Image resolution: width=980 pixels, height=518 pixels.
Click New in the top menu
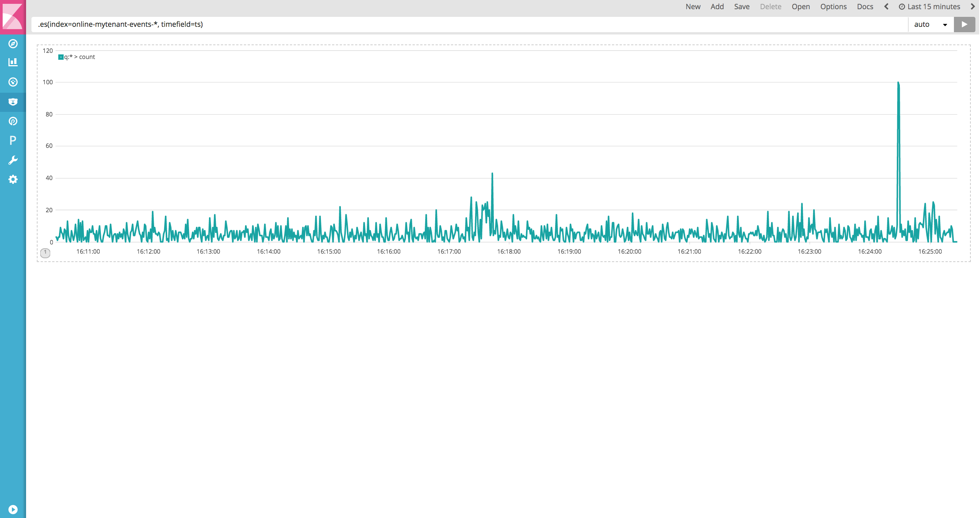pos(693,7)
